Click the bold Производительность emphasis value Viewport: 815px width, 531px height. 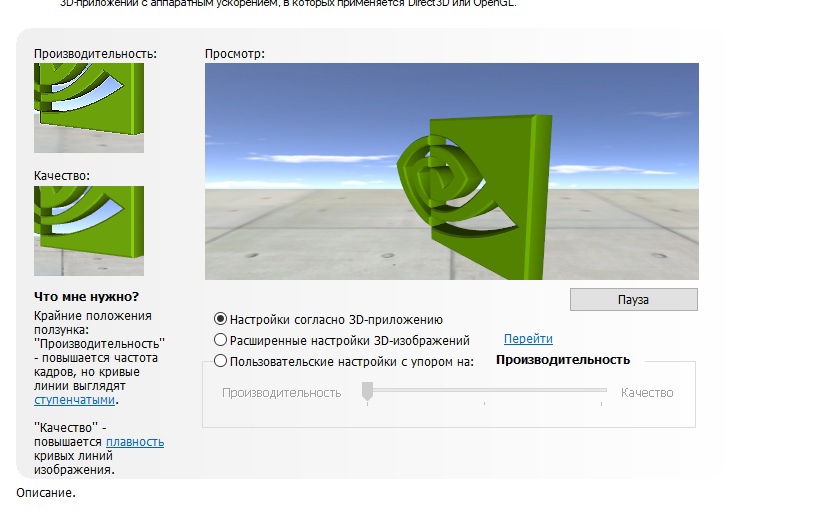pos(563,360)
